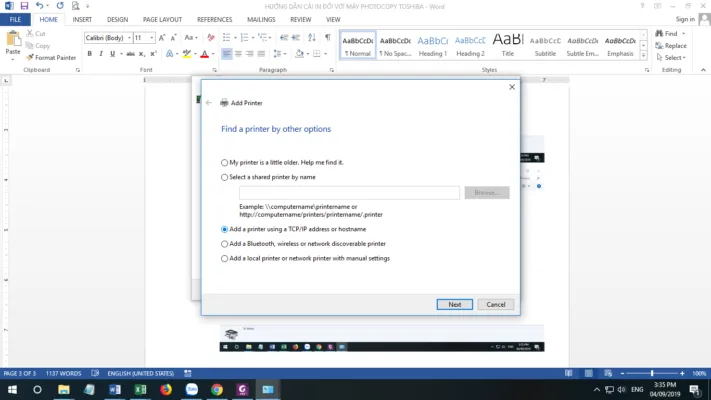Toggle the show paragraph marks icon
This screenshot has width=711, height=400.
click(327, 38)
